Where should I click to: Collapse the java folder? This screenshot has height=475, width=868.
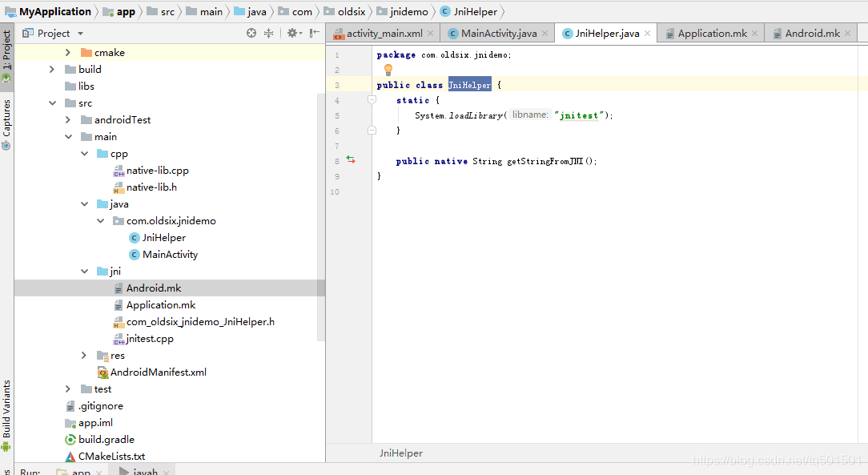click(x=84, y=203)
